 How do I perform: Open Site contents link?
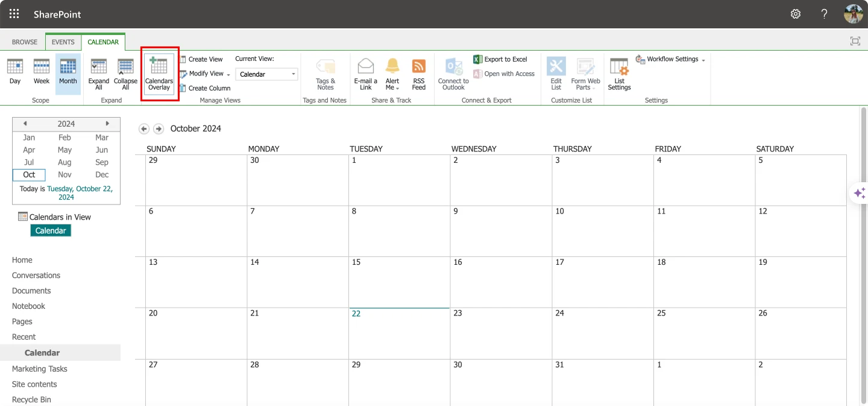click(34, 384)
